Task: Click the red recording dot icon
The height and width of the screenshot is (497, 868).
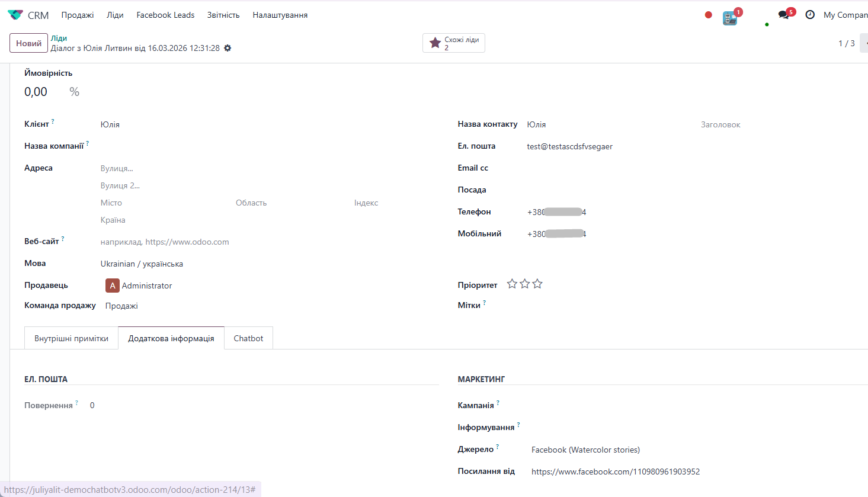Action: pos(708,15)
